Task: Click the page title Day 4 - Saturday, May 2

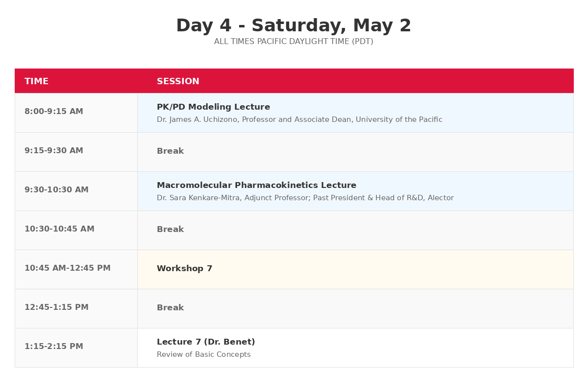Action: pos(294,26)
